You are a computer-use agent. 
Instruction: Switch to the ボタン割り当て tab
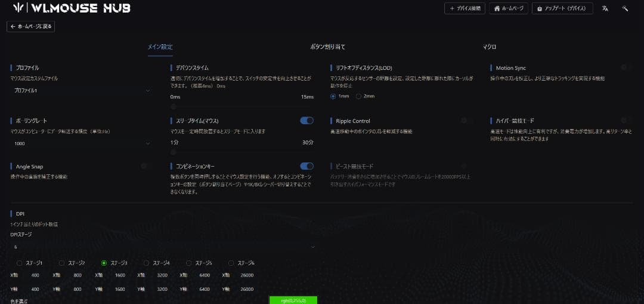tap(327, 47)
